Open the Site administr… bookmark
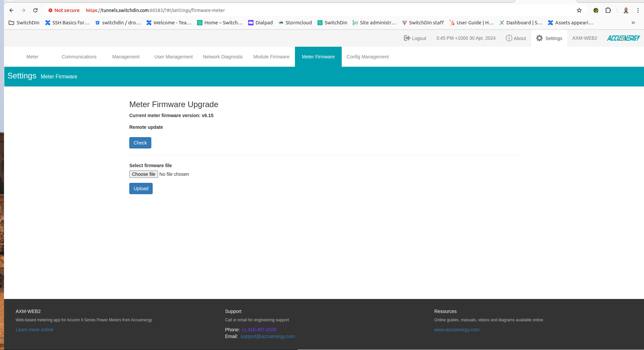 [x=374, y=23]
